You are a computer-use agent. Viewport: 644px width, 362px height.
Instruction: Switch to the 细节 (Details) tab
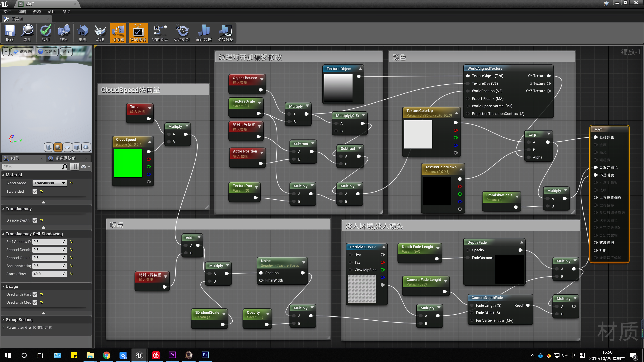(15, 158)
